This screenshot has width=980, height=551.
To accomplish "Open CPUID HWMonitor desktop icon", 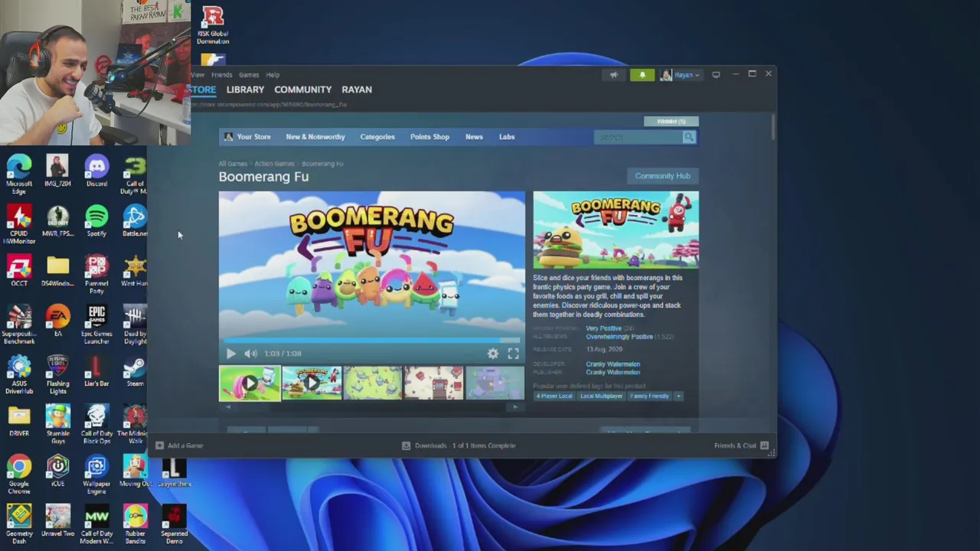I will pos(19,224).
